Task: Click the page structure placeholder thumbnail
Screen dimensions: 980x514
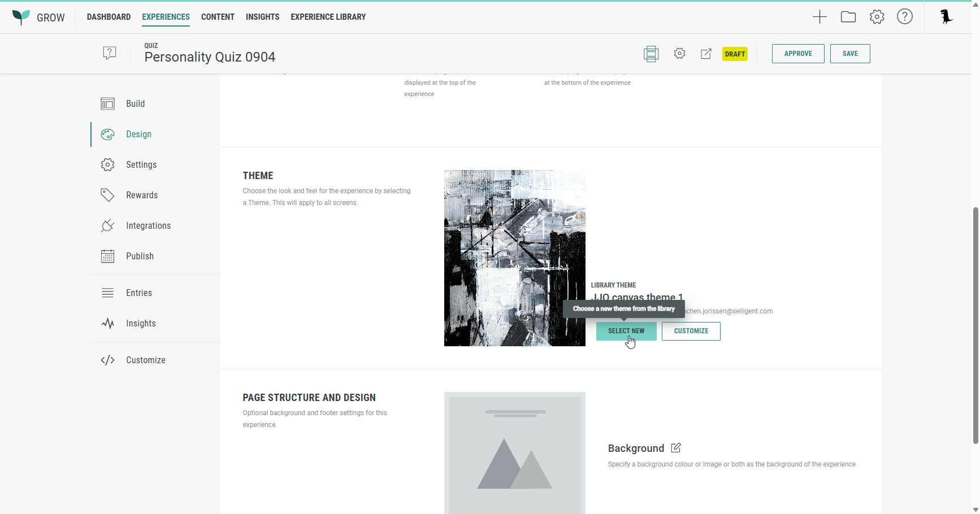Action: (515, 453)
